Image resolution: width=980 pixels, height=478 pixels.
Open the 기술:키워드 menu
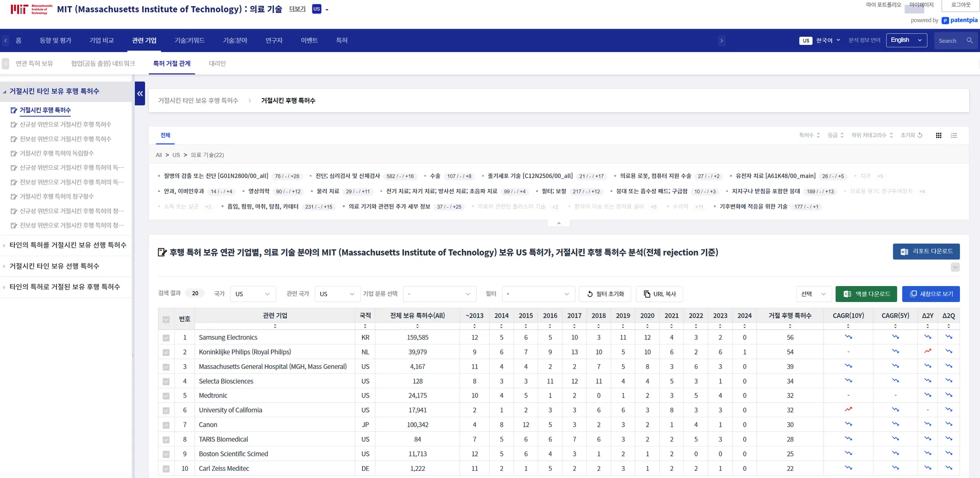tap(189, 41)
